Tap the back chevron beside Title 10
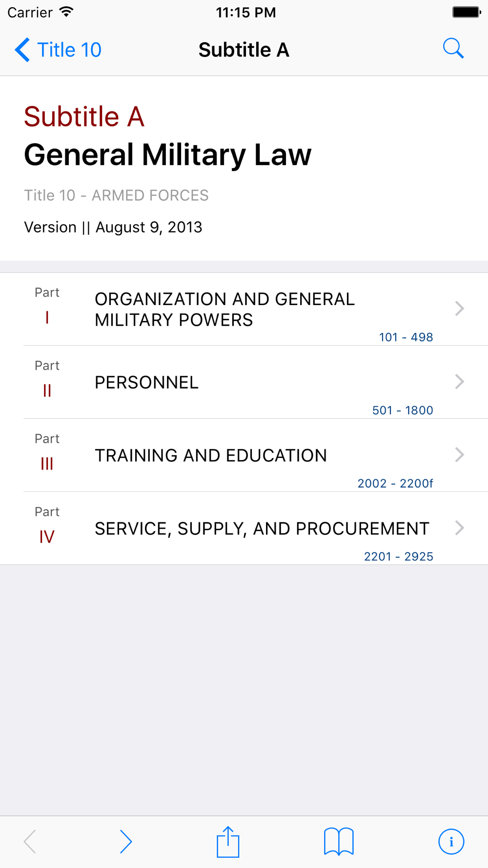 22,50
